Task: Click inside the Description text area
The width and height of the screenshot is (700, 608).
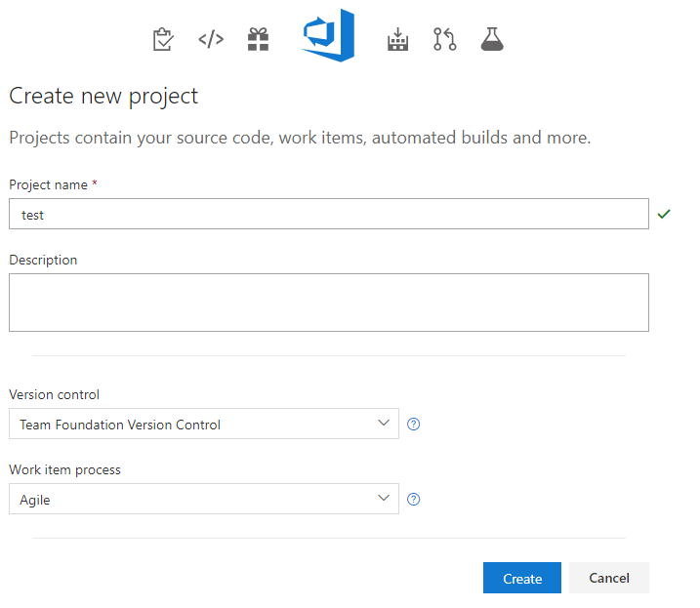Action: click(328, 303)
